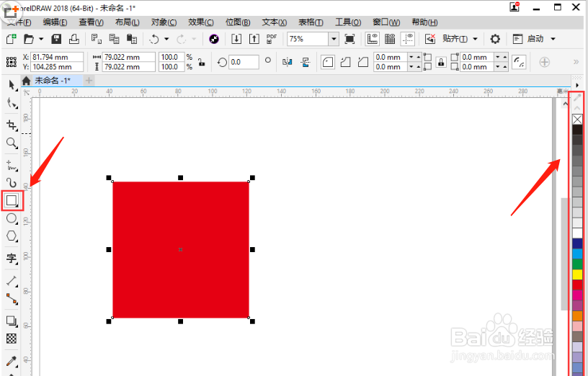Select the Connector tool
Screen dimensions: 588x376
click(12, 299)
